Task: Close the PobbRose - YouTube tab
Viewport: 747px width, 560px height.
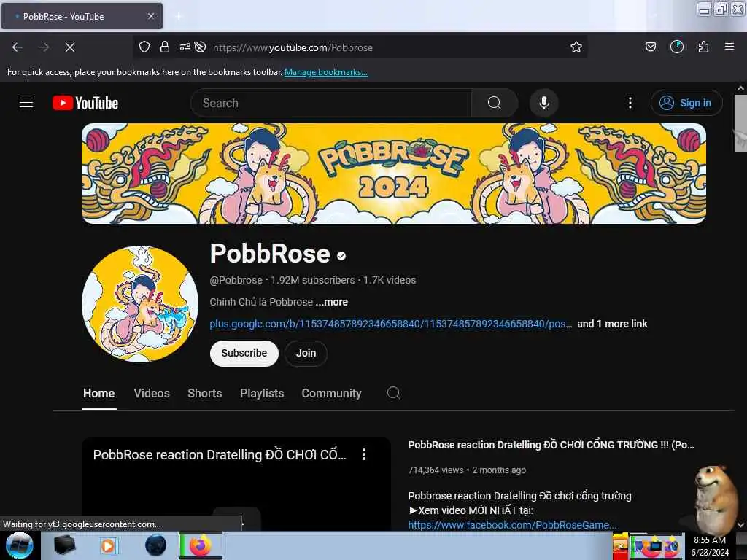Action: 151,16
